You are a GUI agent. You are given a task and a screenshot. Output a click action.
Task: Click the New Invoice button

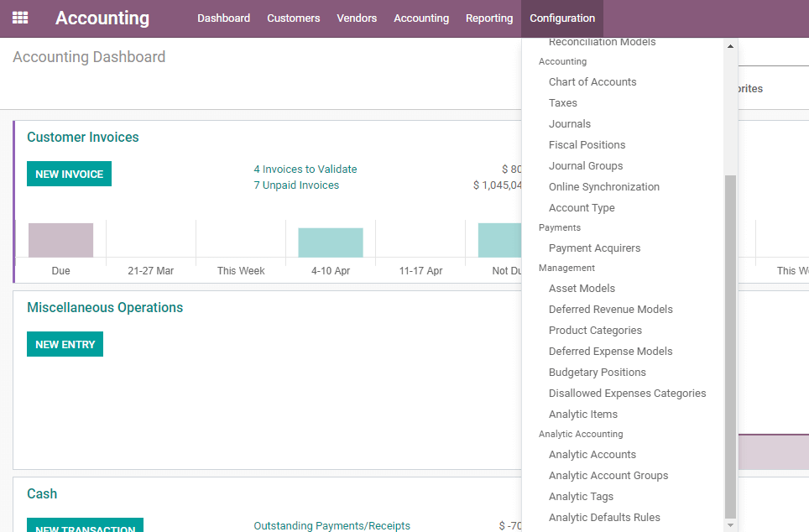tap(69, 174)
